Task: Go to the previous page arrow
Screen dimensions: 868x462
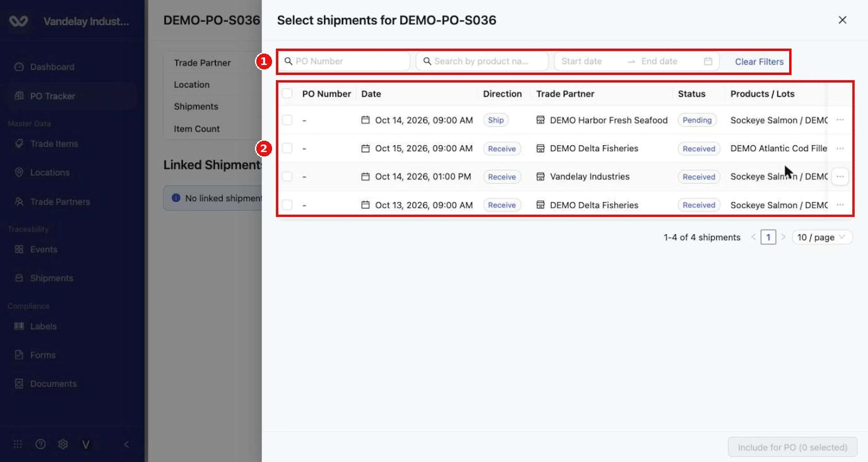Action: 753,237
